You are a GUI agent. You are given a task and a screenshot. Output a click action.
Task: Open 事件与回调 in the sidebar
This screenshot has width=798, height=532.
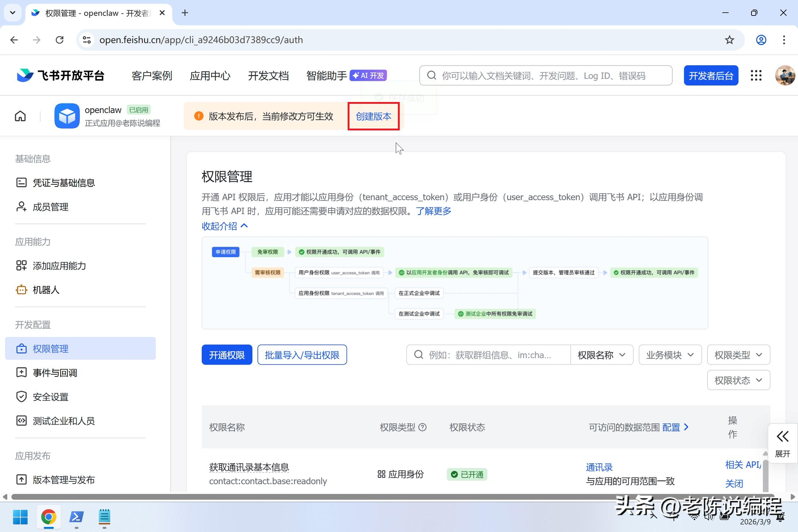click(x=55, y=373)
